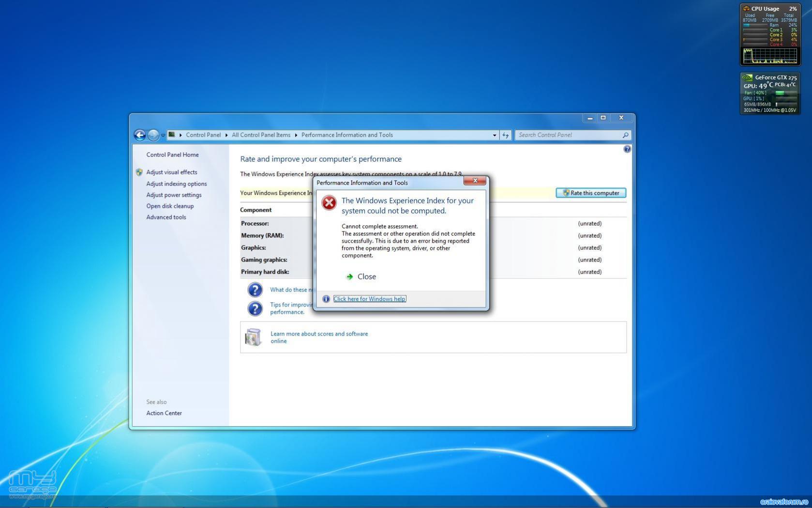The image size is (812, 508).
Task: Open address bar history dropdown
Action: 494,135
